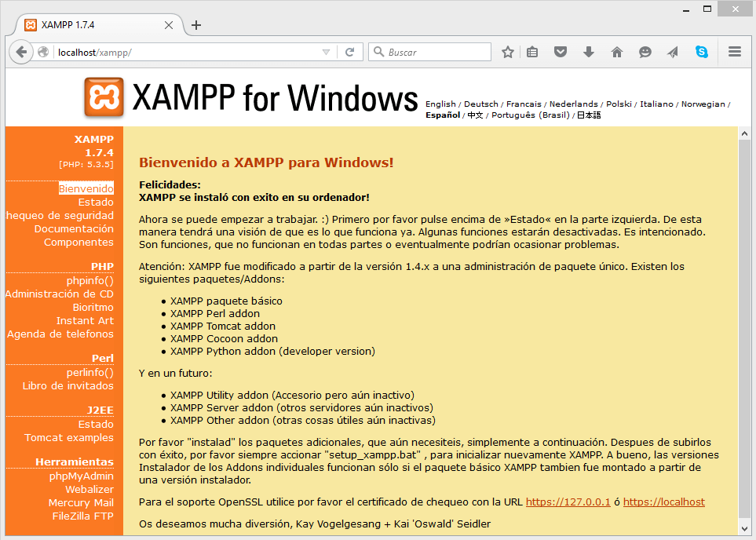Maximize the browser window
Image resolution: width=756 pixels, height=540 pixels.
(707, 9)
